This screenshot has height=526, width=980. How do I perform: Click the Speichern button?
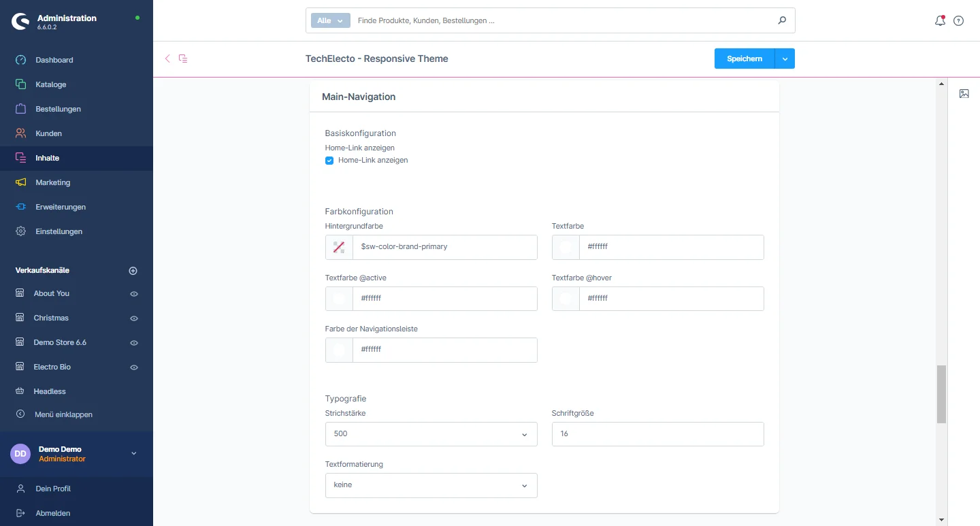[744, 59]
